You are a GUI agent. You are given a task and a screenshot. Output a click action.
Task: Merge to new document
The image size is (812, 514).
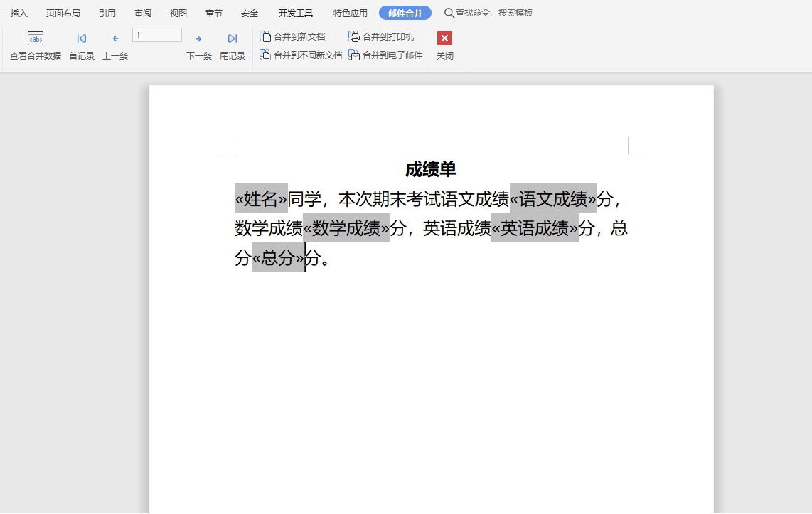(292, 36)
